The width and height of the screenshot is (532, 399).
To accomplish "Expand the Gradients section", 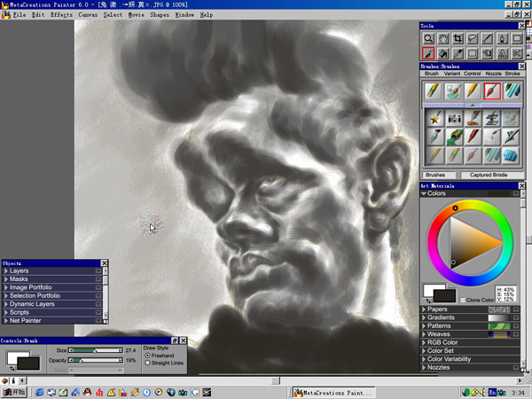I will click(x=424, y=317).
